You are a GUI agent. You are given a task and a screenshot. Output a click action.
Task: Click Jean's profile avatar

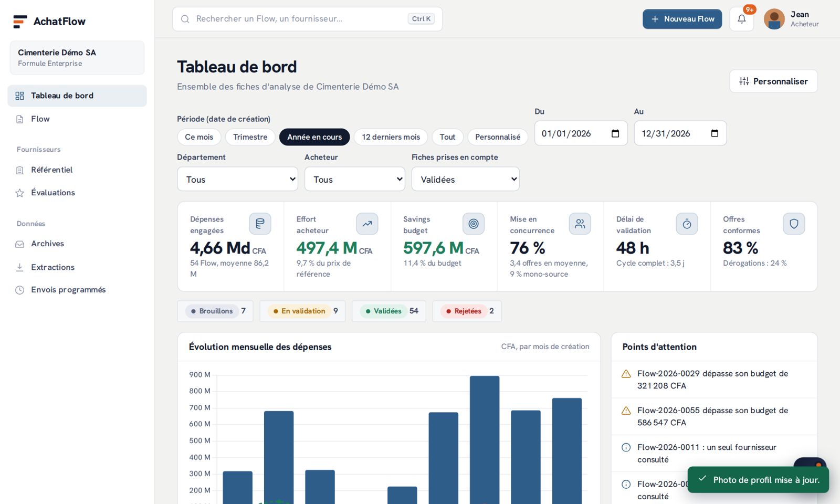point(774,19)
